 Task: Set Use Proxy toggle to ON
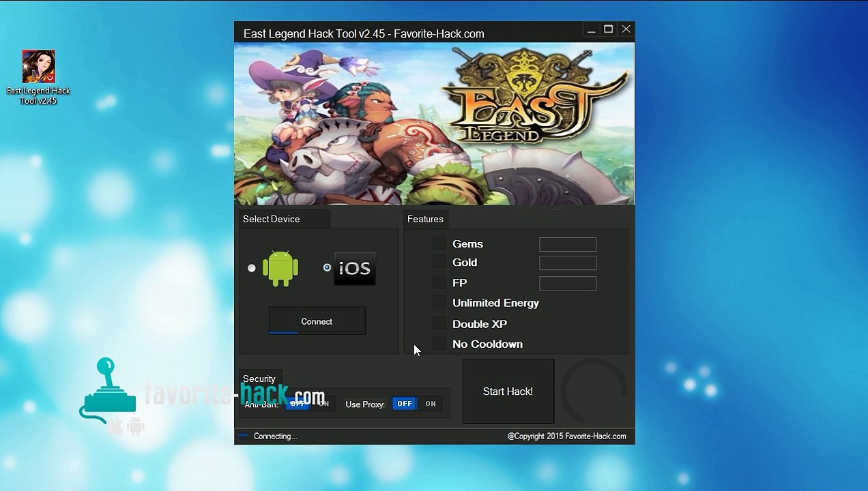[x=431, y=404]
